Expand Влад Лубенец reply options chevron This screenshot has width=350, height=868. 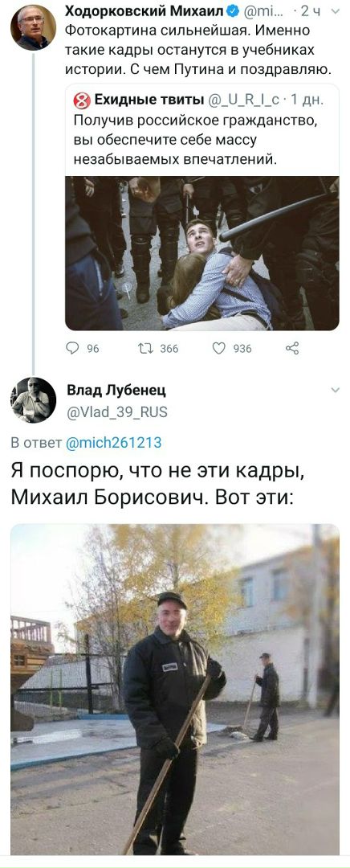(x=335, y=391)
